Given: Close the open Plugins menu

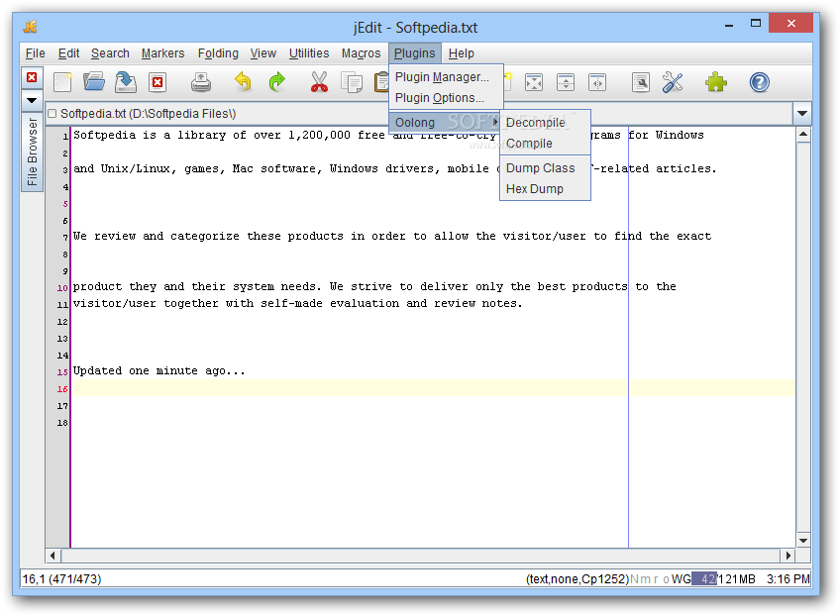Looking at the screenshot, I should (x=415, y=53).
